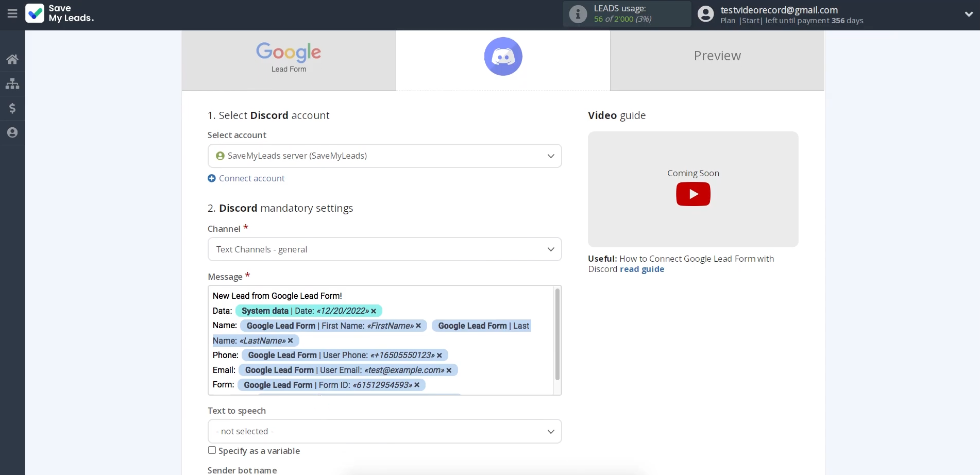The image size is (980, 475).
Task: Open the hamburger menu
Action: (12, 14)
